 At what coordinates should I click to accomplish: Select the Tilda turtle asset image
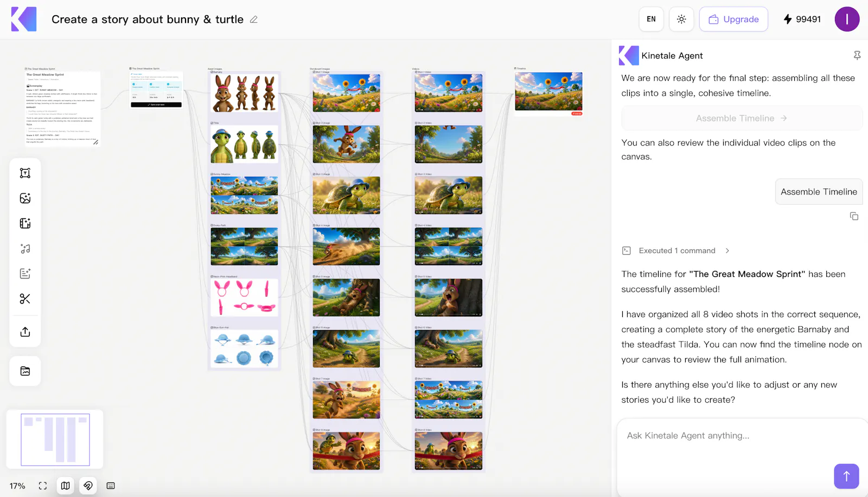244,144
